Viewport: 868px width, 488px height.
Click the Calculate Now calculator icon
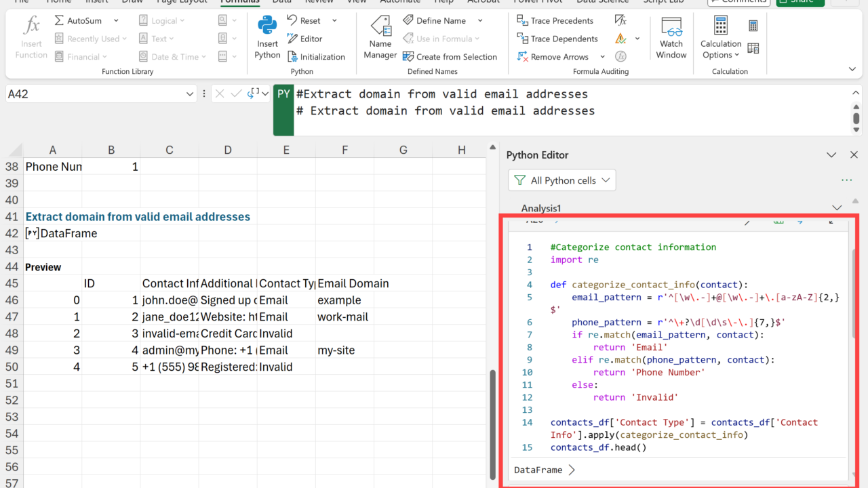click(753, 26)
